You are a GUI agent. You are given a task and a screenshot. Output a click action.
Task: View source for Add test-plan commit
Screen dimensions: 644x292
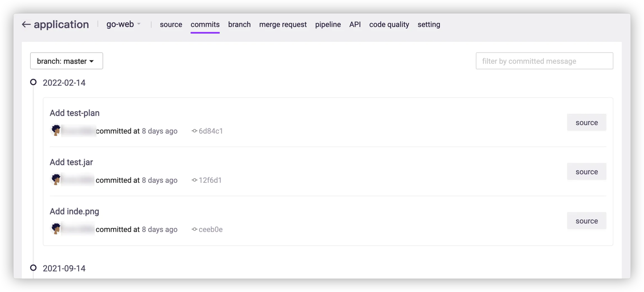[586, 123]
